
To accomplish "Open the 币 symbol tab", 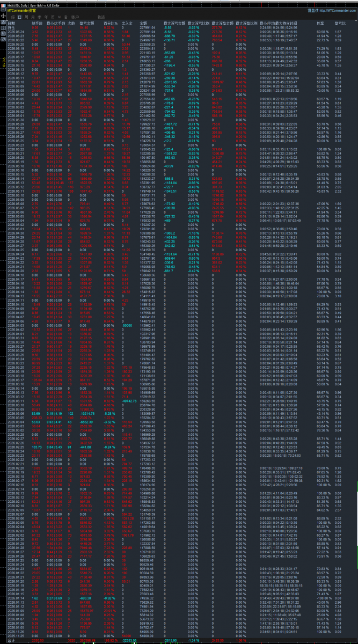I will tap(53, 17).
